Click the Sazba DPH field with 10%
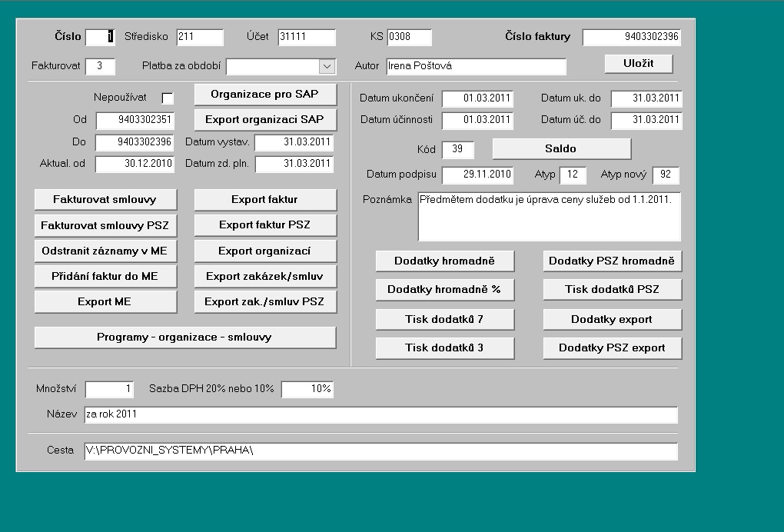This screenshot has height=532, width=784. 307,390
